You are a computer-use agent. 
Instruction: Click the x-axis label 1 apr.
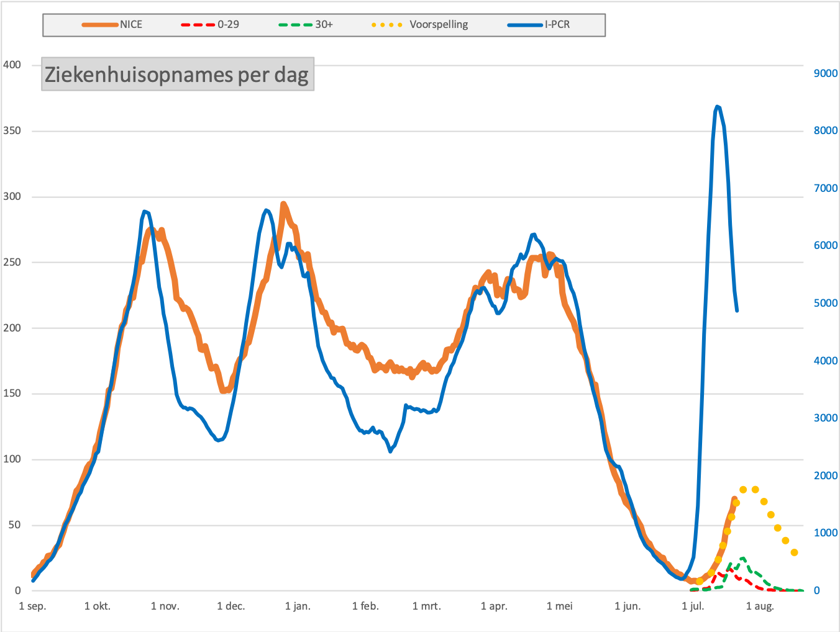point(494,606)
